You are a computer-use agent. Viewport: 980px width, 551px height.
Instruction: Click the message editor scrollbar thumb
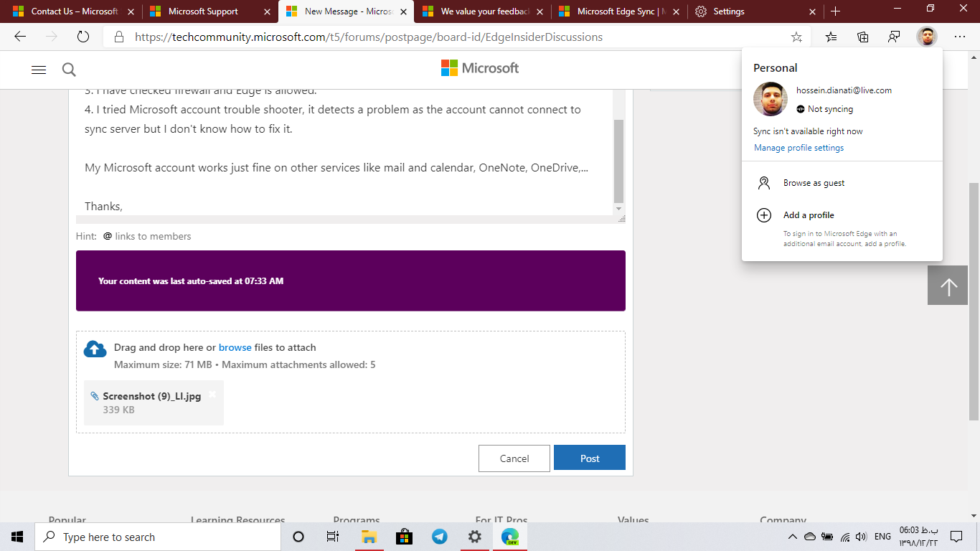[x=619, y=161]
